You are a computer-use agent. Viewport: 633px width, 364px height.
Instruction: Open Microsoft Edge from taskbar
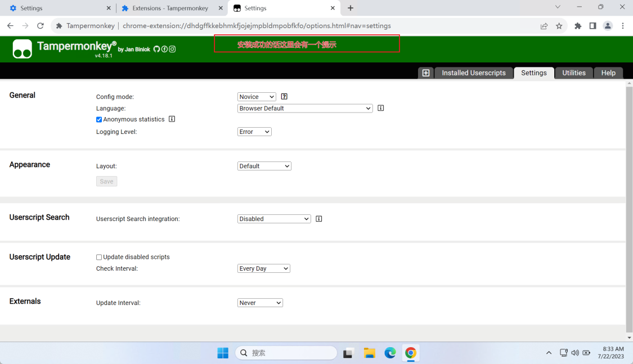coord(390,353)
